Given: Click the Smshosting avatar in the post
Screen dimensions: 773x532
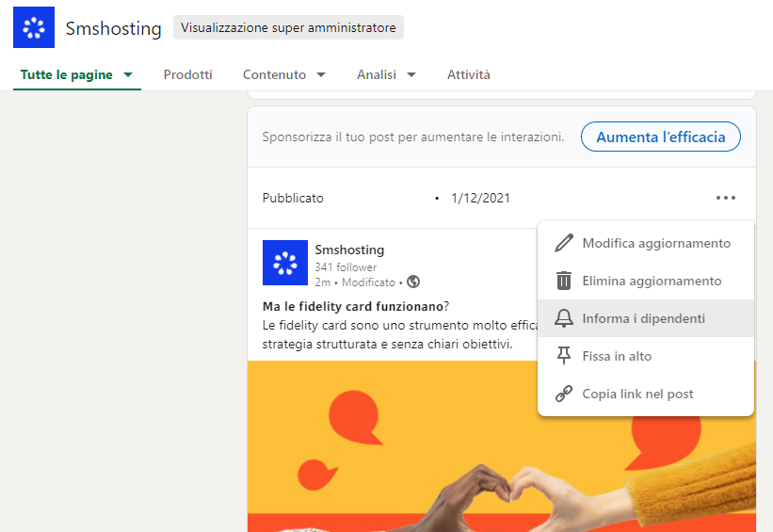Looking at the screenshot, I should pyautogui.click(x=284, y=263).
